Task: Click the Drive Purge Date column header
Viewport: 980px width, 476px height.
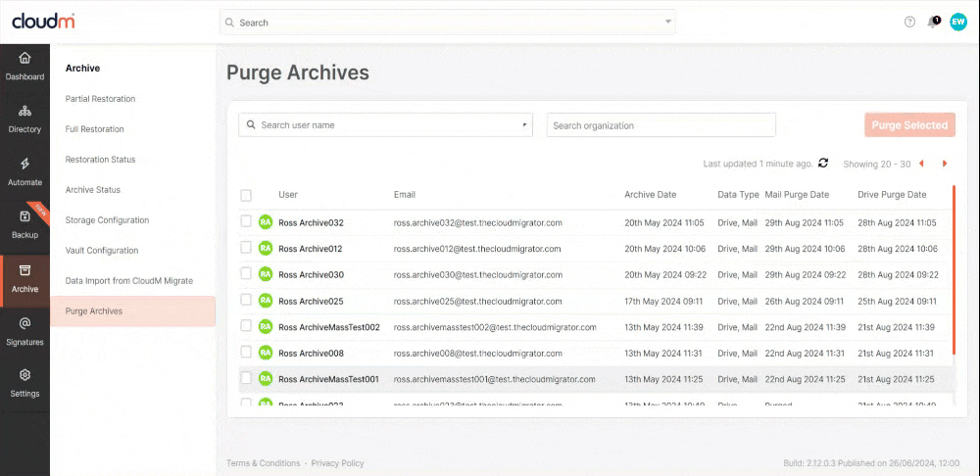Action: tap(892, 195)
